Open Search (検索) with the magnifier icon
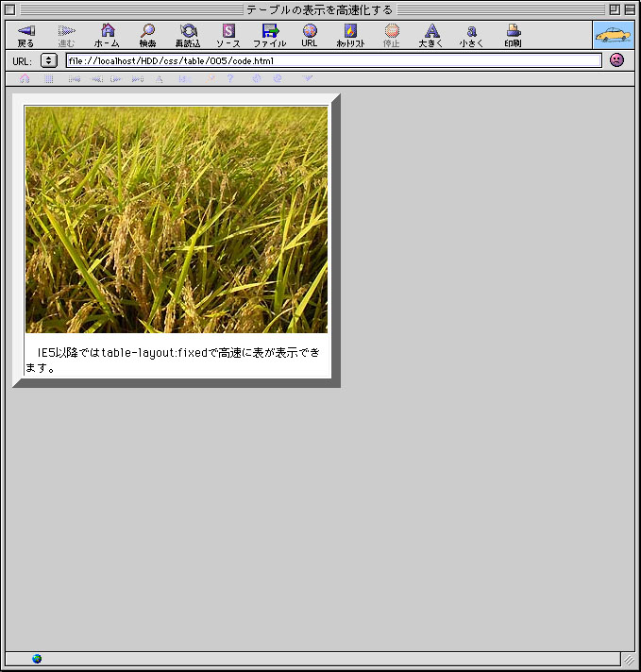 (x=147, y=32)
